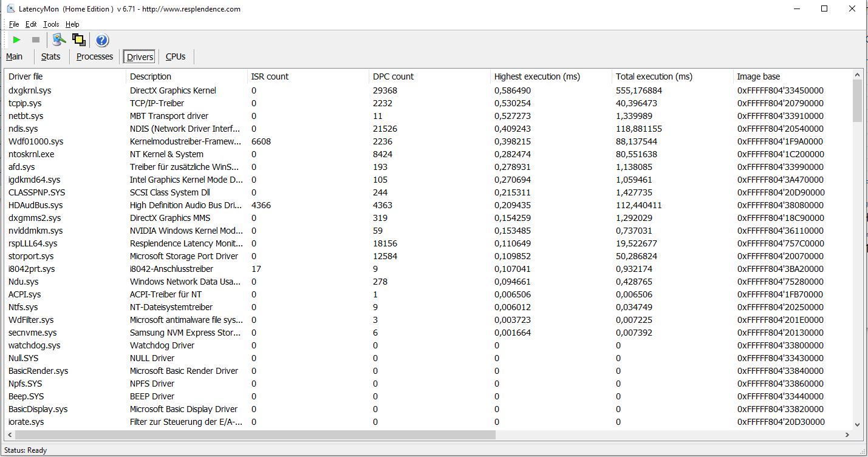Select the Npfs.SYS driver row

(x=428, y=384)
